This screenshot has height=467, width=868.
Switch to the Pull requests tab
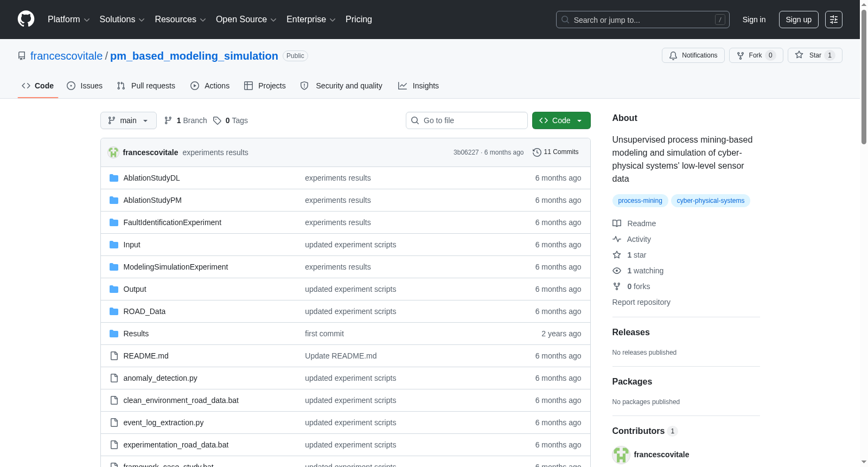point(146,86)
